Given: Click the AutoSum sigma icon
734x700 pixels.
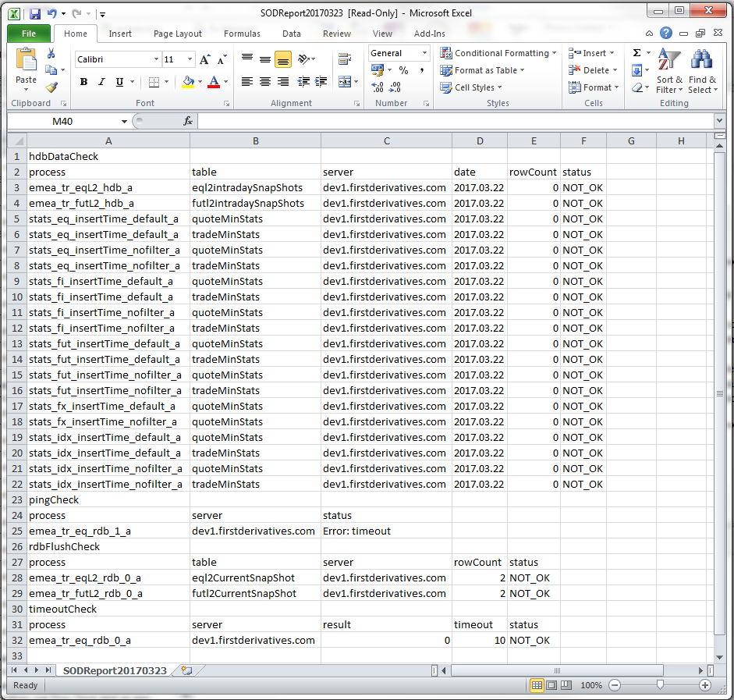Looking at the screenshot, I should point(636,52).
